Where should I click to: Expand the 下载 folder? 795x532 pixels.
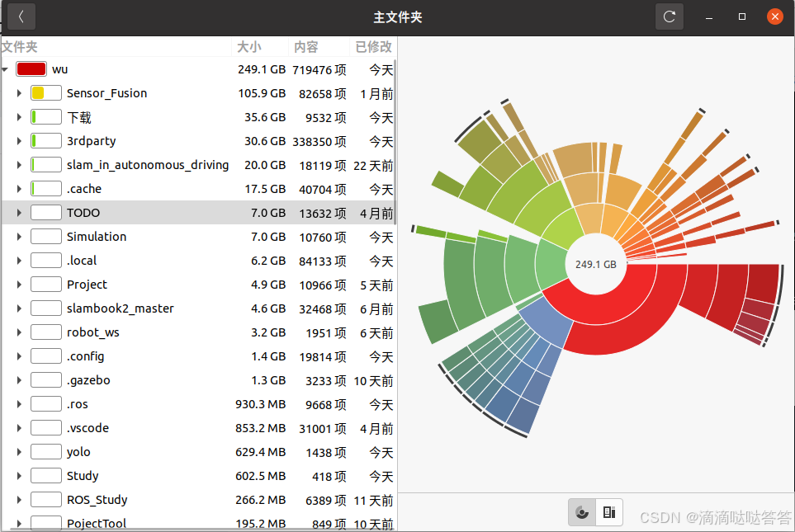coord(19,117)
